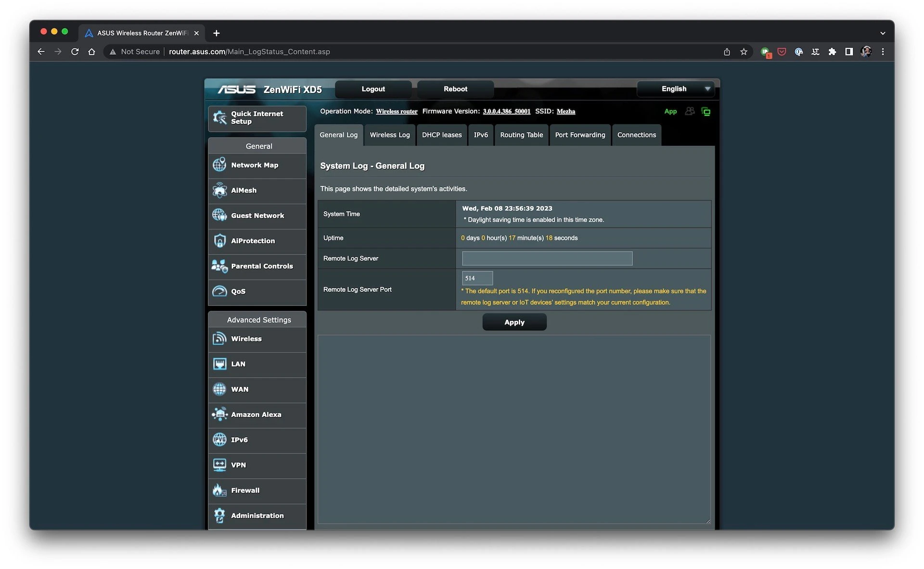Click the Not Secure site warning
Screen dimensions: 924x569
(134, 51)
